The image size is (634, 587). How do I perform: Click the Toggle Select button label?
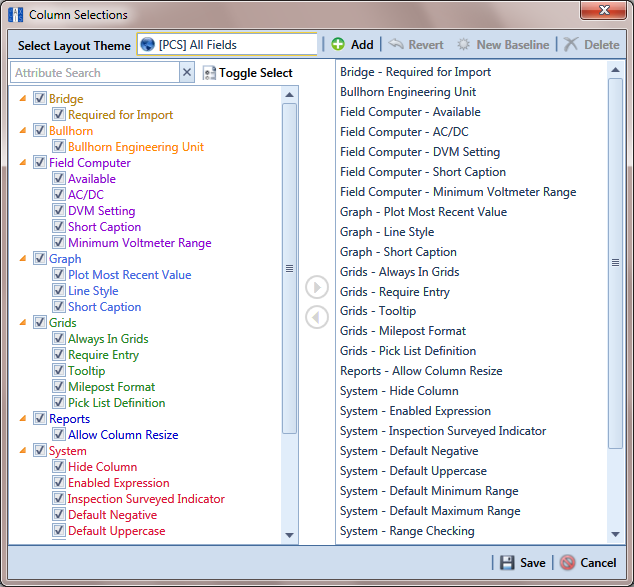click(x=256, y=73)
